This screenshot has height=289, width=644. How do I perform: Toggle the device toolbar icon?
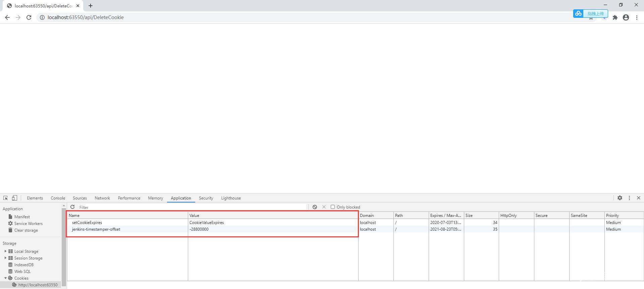coord(14,198)
